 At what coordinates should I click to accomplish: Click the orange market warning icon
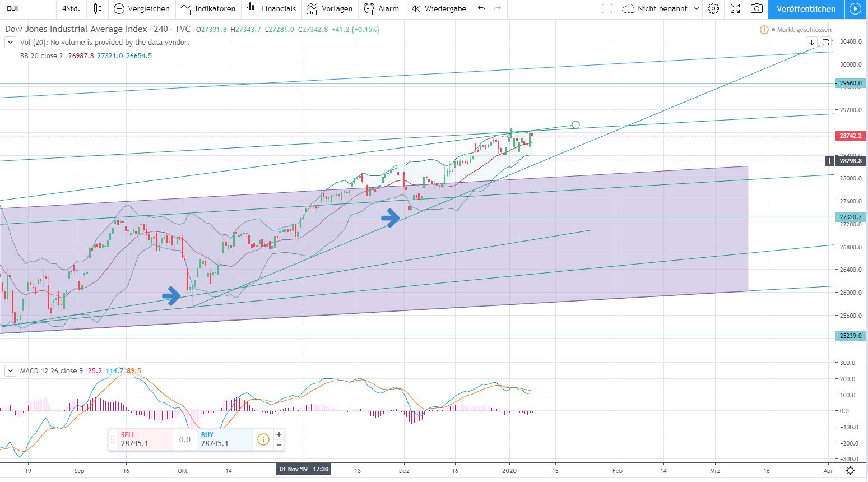764,30
